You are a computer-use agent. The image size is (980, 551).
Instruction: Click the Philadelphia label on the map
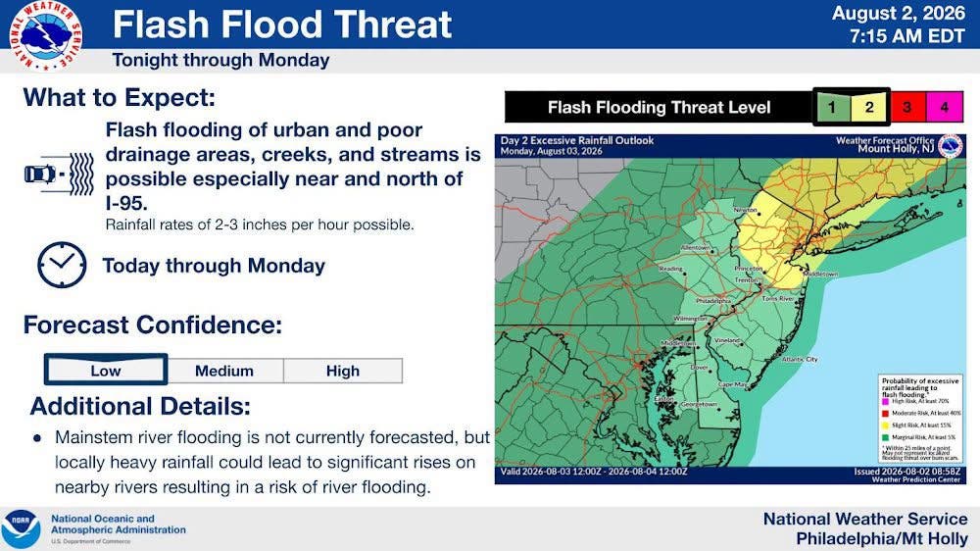(x=713, y=301)
